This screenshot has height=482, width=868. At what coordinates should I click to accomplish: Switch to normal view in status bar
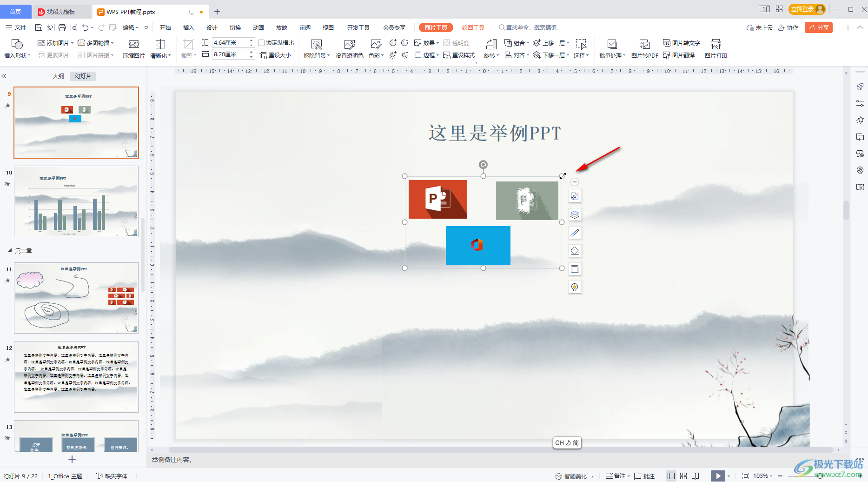pos(671,476)
